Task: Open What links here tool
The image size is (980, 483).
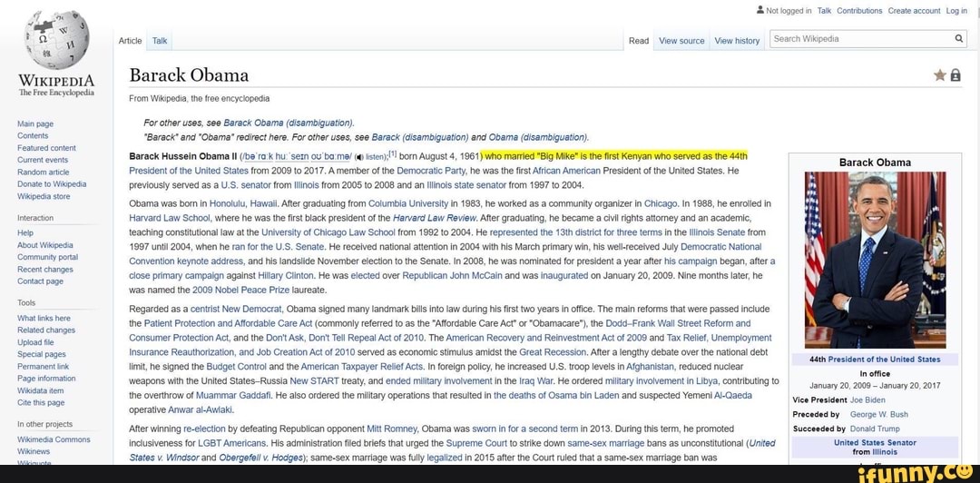Action: [44, 318]
